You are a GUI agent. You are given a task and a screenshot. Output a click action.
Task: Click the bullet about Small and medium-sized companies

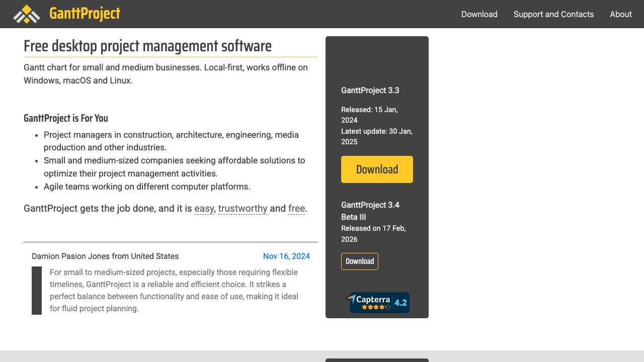click(175, 167)
